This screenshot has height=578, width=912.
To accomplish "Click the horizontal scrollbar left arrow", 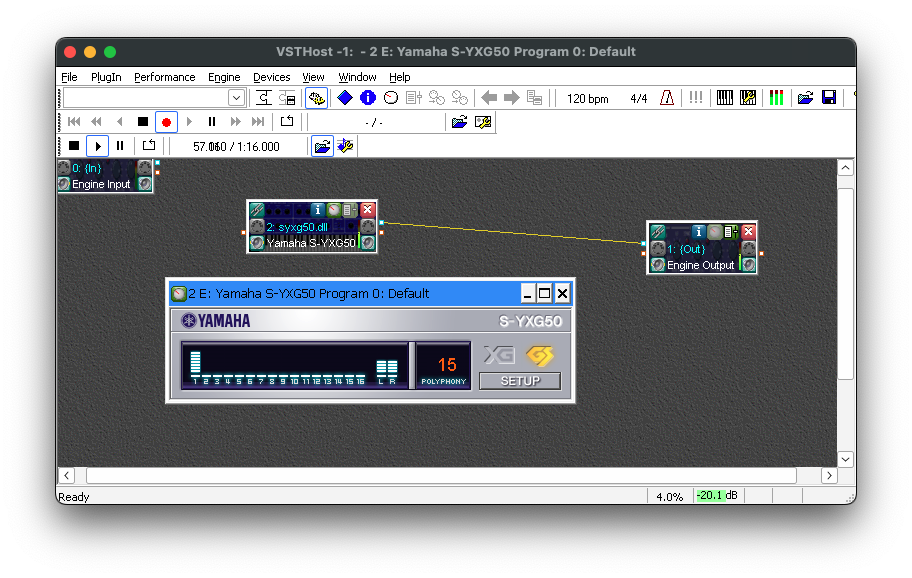I will click(66, 476).
